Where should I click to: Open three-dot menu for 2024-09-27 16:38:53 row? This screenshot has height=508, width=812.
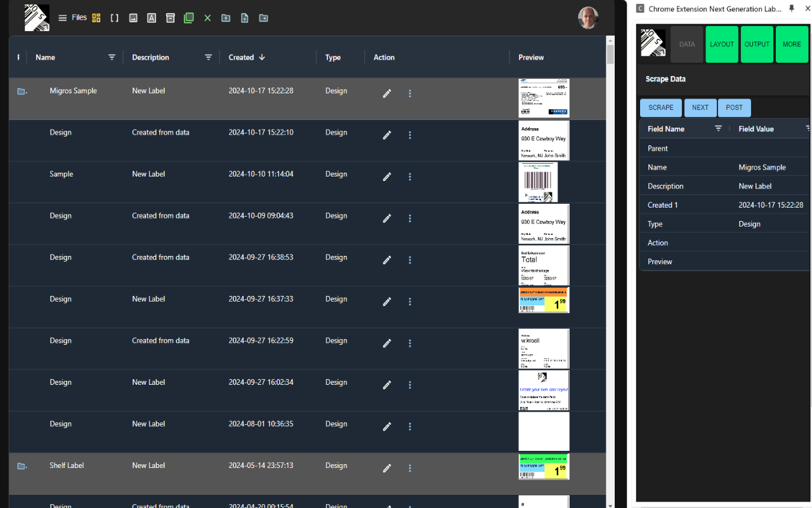pyautogui.click(x=410, y=260)
